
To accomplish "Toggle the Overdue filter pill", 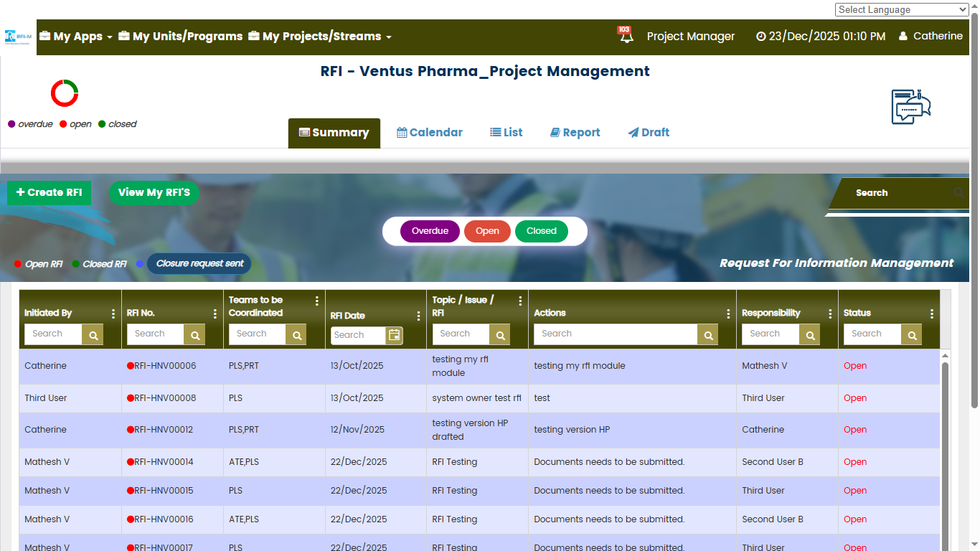I will (x=430, y=231).
